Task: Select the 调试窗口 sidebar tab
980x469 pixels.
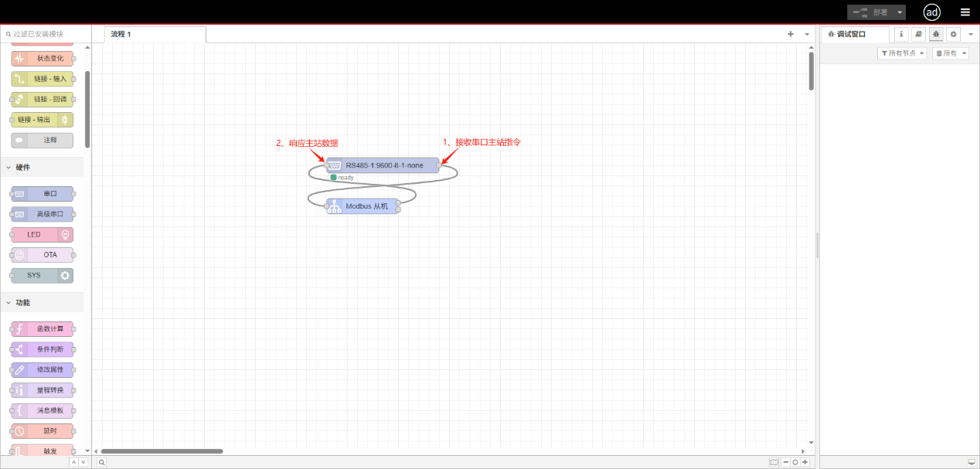Action: click(x=853, y=34)
